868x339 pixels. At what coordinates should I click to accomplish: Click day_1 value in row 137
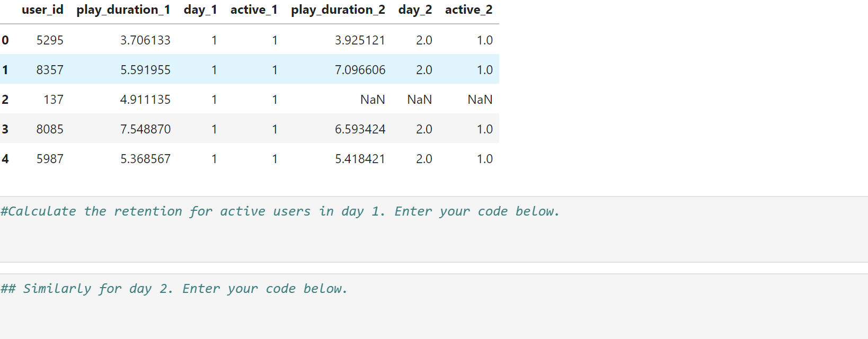coord(214,100)
